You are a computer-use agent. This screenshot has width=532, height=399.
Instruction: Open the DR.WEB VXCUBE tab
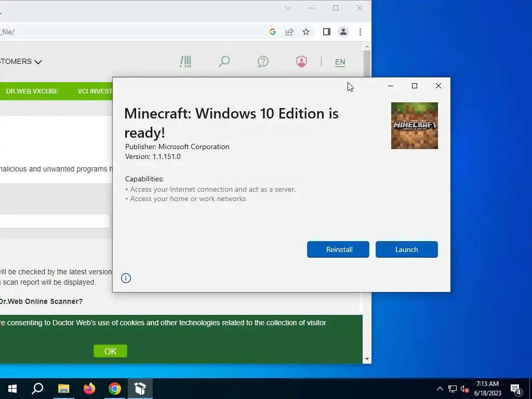pos(32,91)
